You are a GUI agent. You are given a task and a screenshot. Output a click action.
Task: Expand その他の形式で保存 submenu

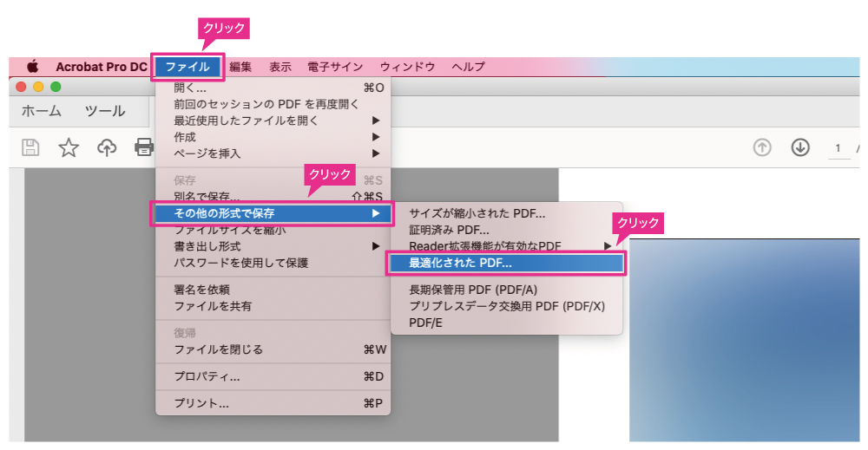coord(273,213)
